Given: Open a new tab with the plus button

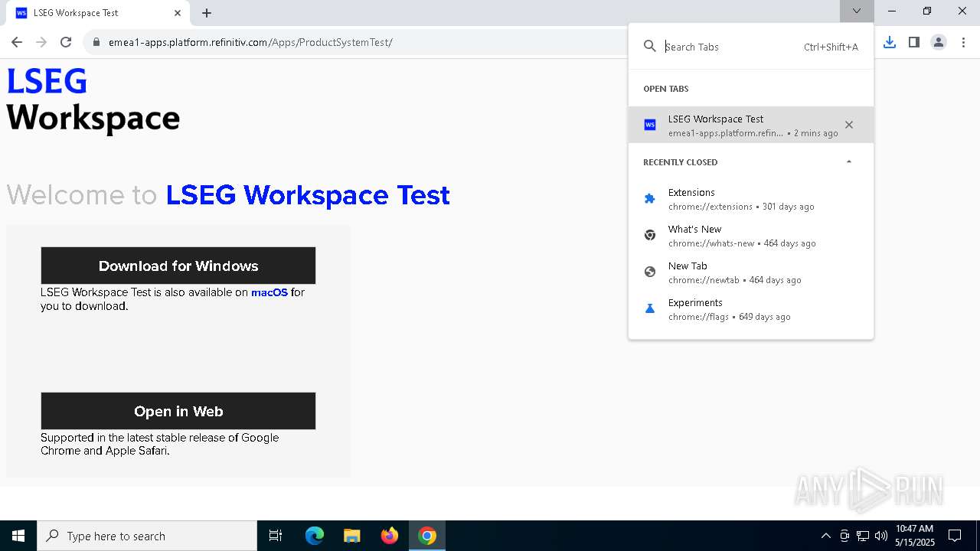Looking at the screenshot, I should pyautogui.click(x=207, y=12).
